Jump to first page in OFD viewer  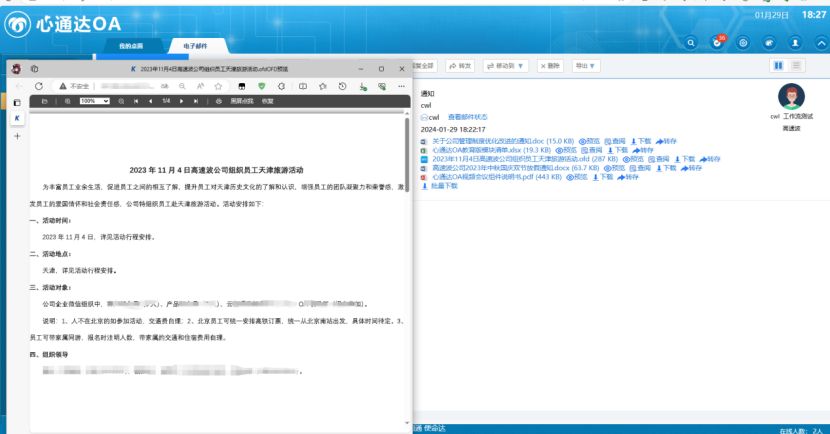click(136, 102)
